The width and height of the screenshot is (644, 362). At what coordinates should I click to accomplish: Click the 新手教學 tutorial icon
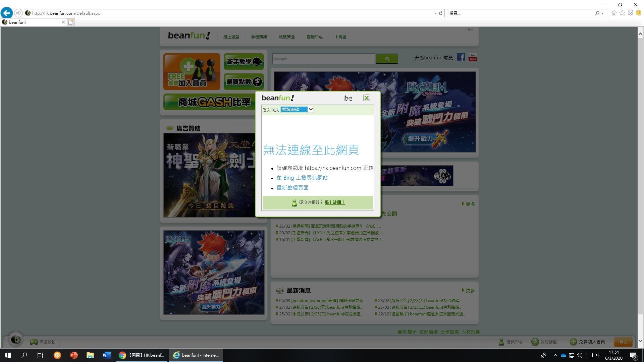click(244, 61)
